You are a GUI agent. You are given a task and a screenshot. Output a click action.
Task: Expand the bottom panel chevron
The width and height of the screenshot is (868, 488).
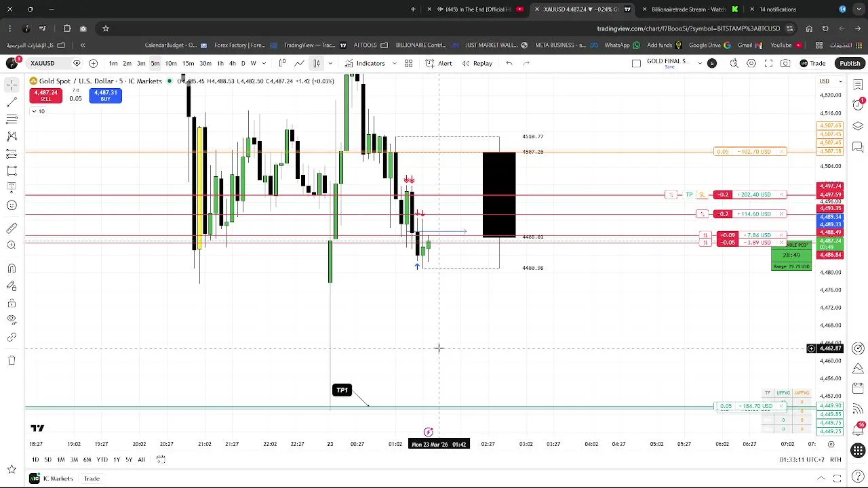pyautogui.click(x=821, y=479)
